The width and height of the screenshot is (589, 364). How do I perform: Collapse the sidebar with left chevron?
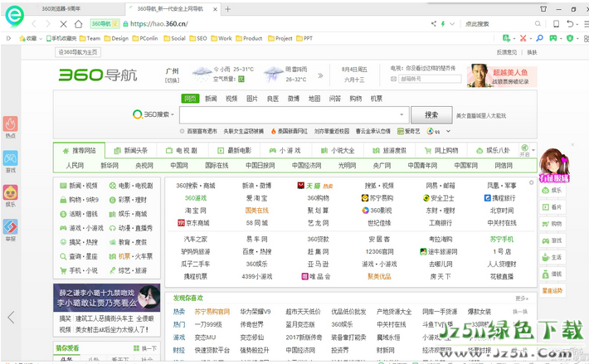click(11, 317)
